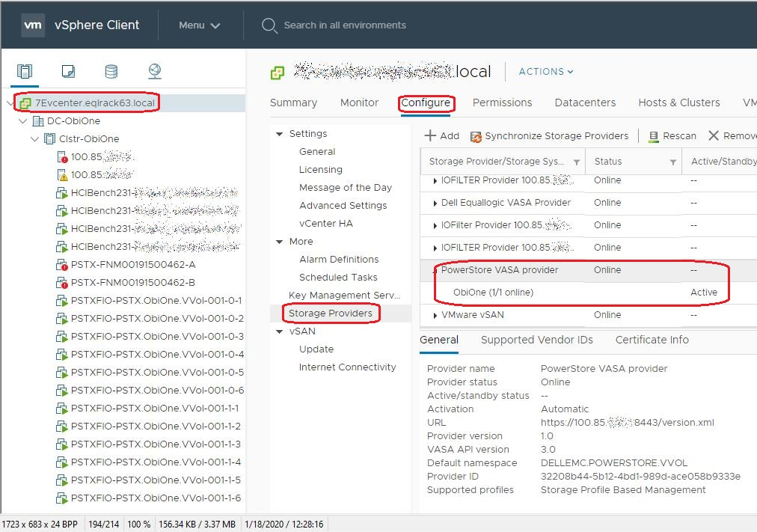Click the vCenter icon of 7Evcenter.eqlrack63.local
The image size is (757, 532).
(25, 103)
